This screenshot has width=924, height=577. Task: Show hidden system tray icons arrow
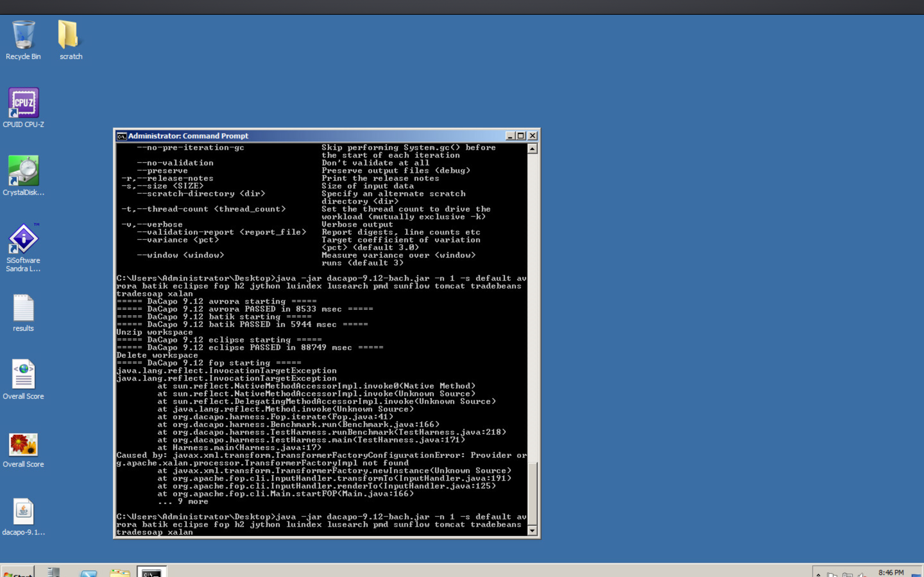[x=818, y=574]
